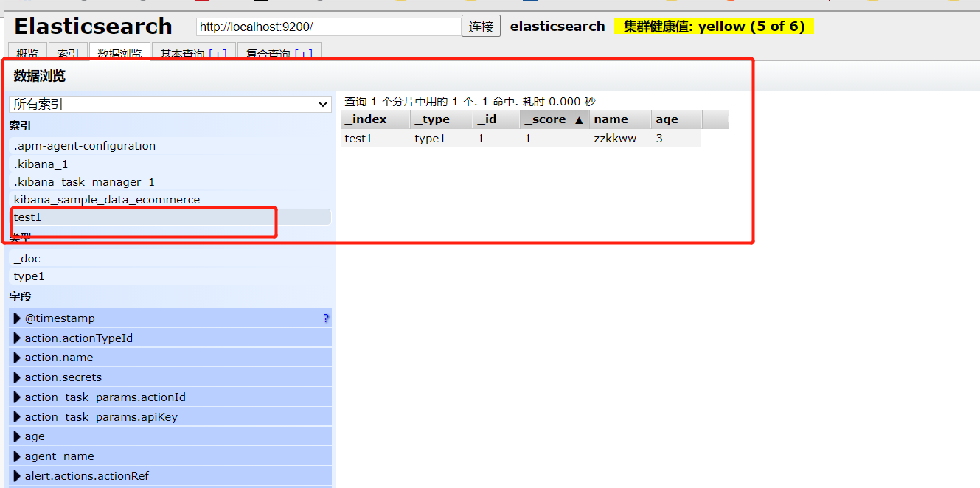Sort by the _id column header
Screen dimensions: 980x488
pyautogui.click(x=496, y=119)
